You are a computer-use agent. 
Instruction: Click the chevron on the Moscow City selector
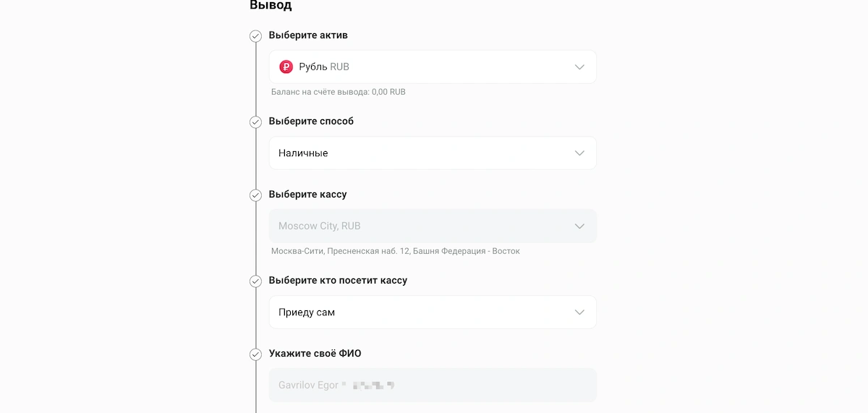579,226
